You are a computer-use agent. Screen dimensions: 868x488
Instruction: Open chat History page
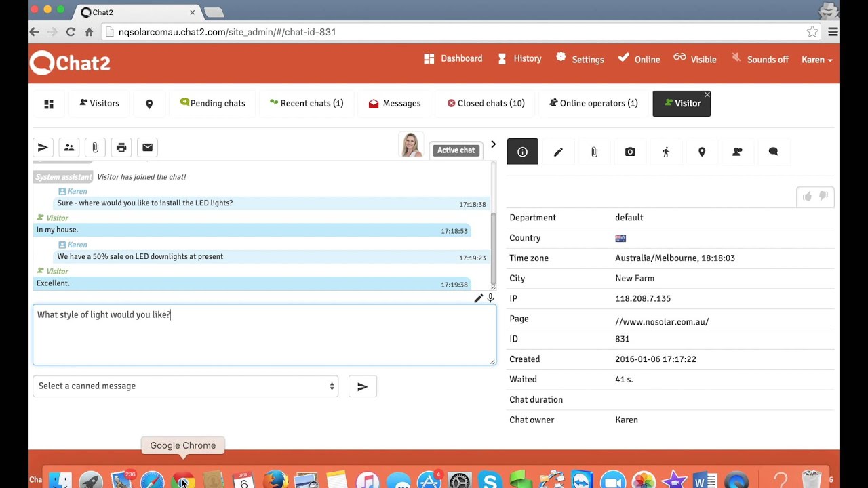519,59
